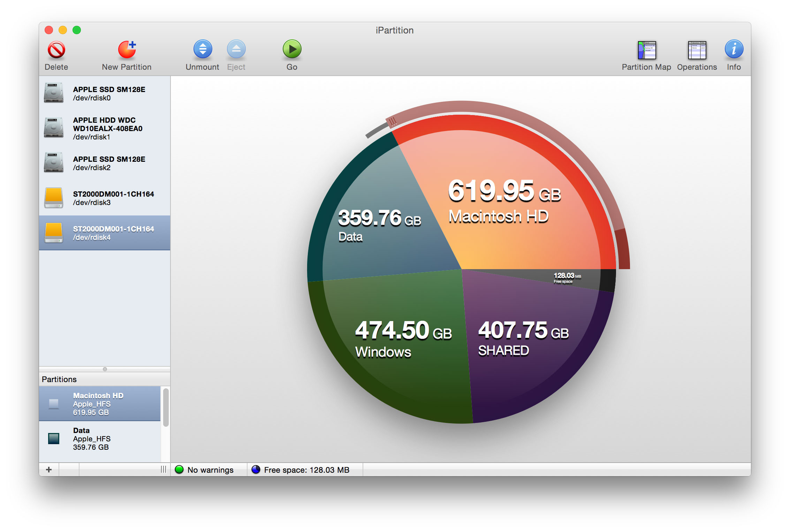Select ST2000DM001 disk /dev/rdisk4
790x532 pixels.
click(x=105, y=233)
